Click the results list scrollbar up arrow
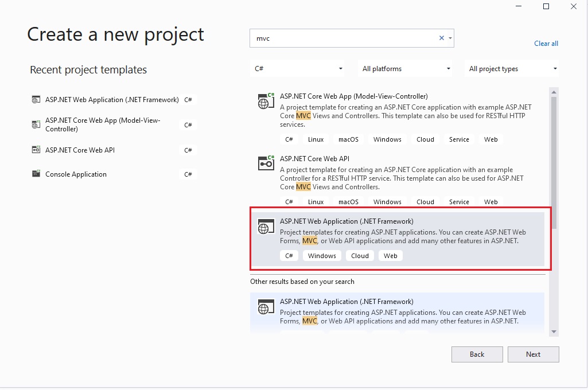Screen dimensions: 588x390 554,92
